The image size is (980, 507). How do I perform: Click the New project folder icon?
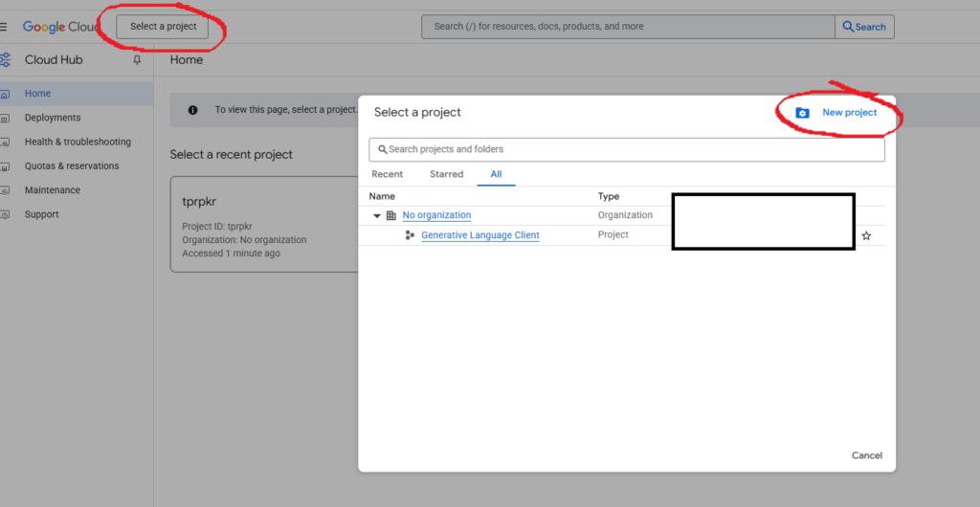click(802, 113)
